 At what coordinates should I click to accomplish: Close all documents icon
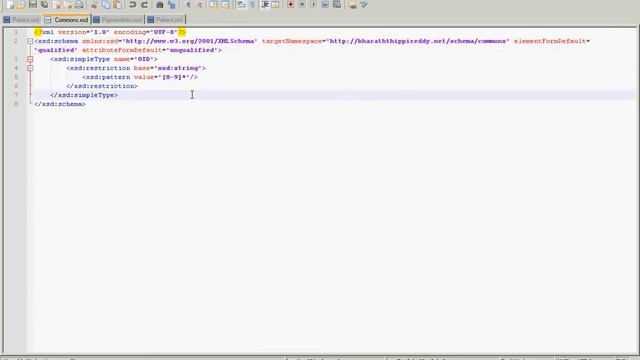(x=68, y=5)
